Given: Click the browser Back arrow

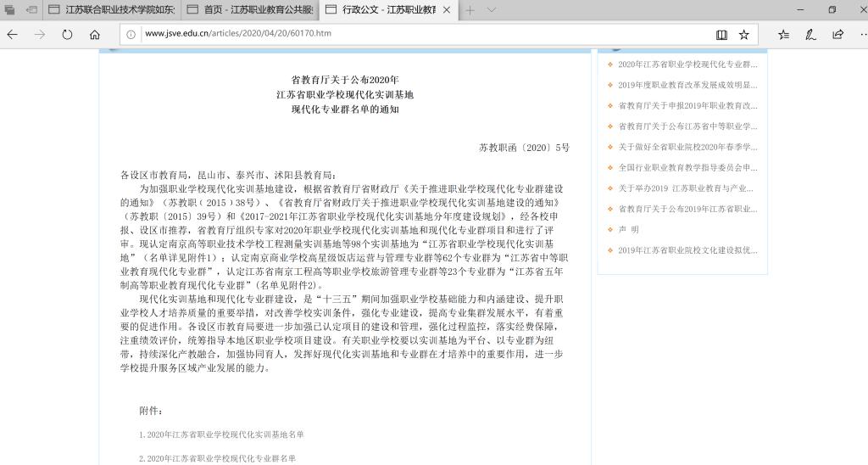Looking at the screenshot, I should 12,35.
